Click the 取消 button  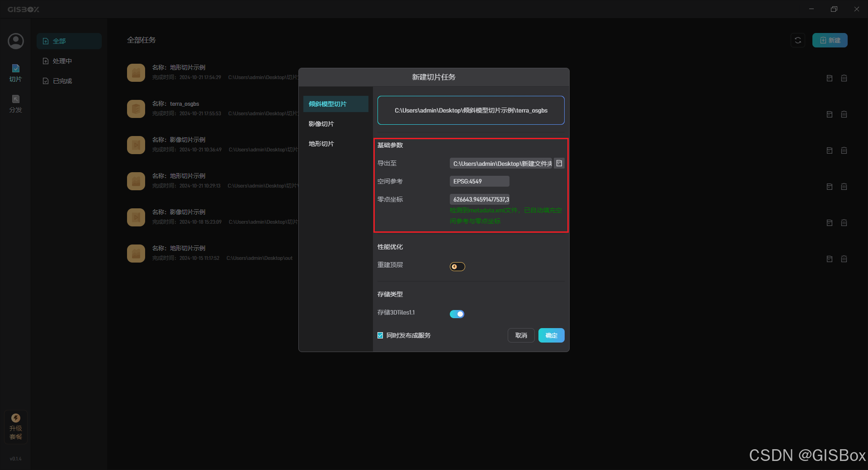click(521, 335)
